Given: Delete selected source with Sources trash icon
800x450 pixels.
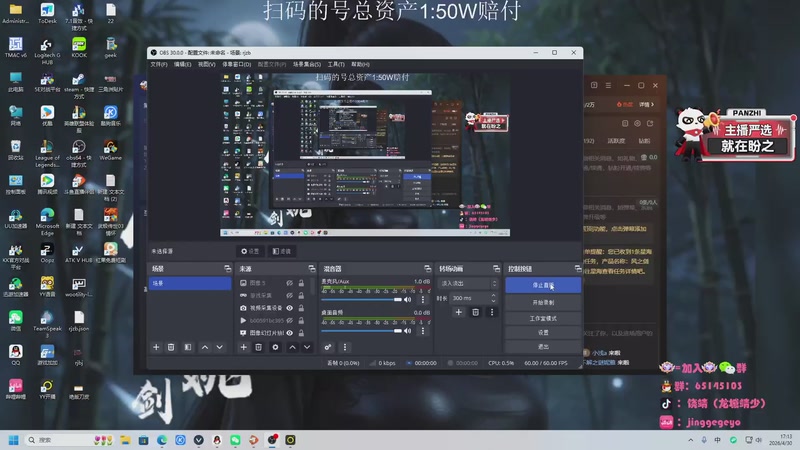Looking at the screenshot, I should click(259, 347).
